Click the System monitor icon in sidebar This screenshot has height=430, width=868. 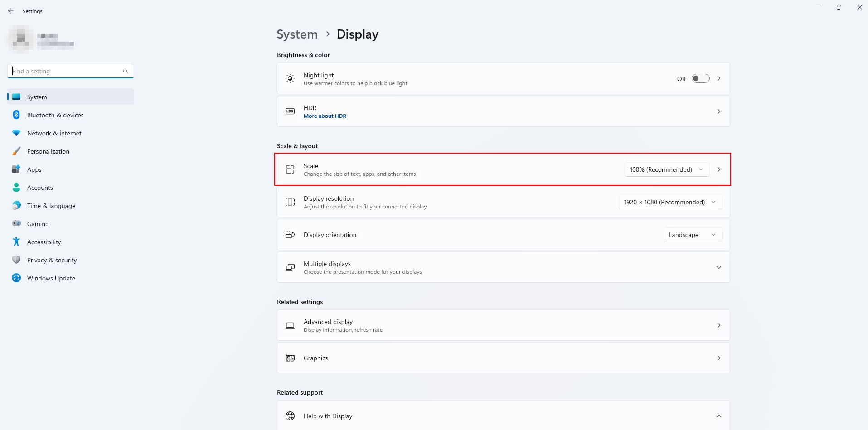point(16,97)
